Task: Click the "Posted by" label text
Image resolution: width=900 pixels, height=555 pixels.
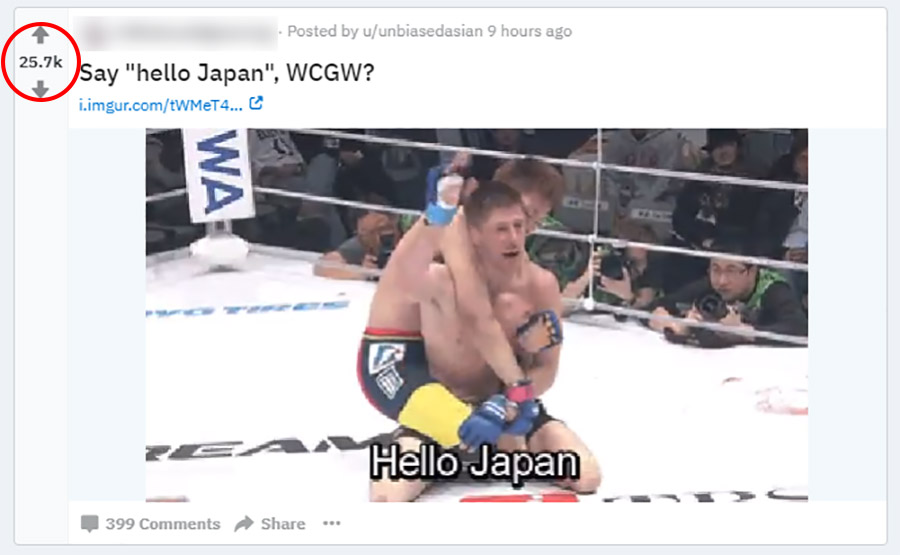Action: coord(323,31)
